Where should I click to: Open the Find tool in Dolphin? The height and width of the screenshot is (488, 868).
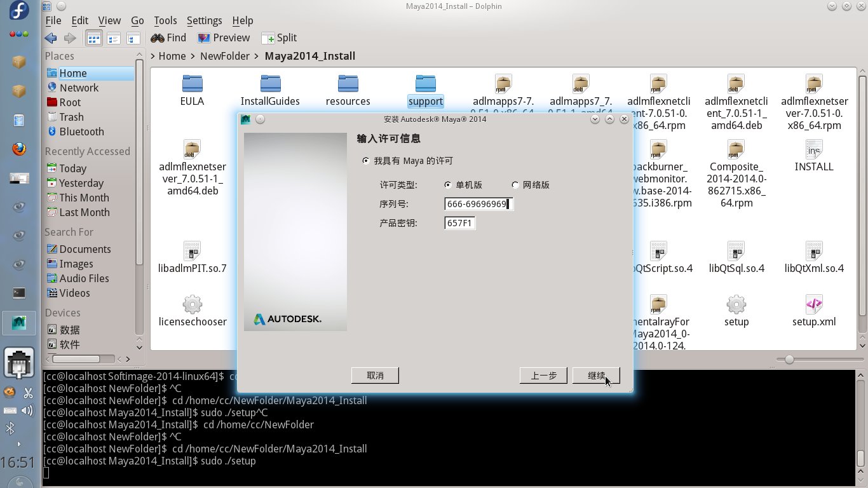point(168,38)
